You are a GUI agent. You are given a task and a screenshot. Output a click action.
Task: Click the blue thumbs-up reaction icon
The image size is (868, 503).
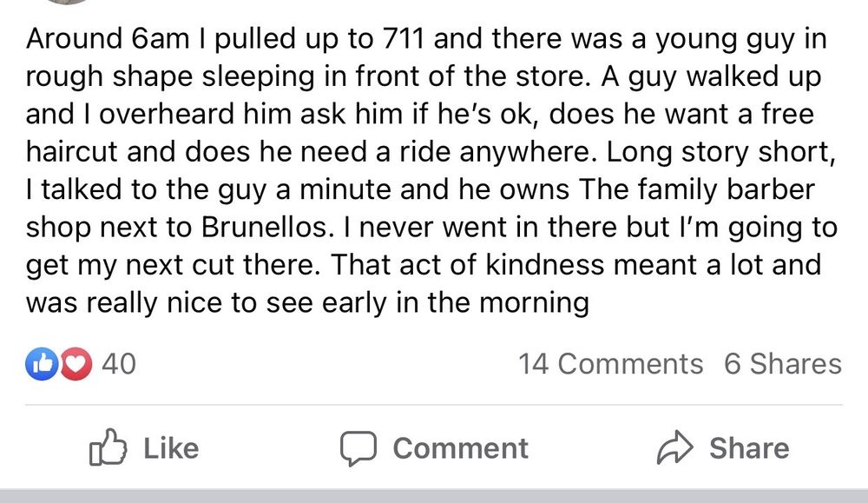click(x=40, y=364)
